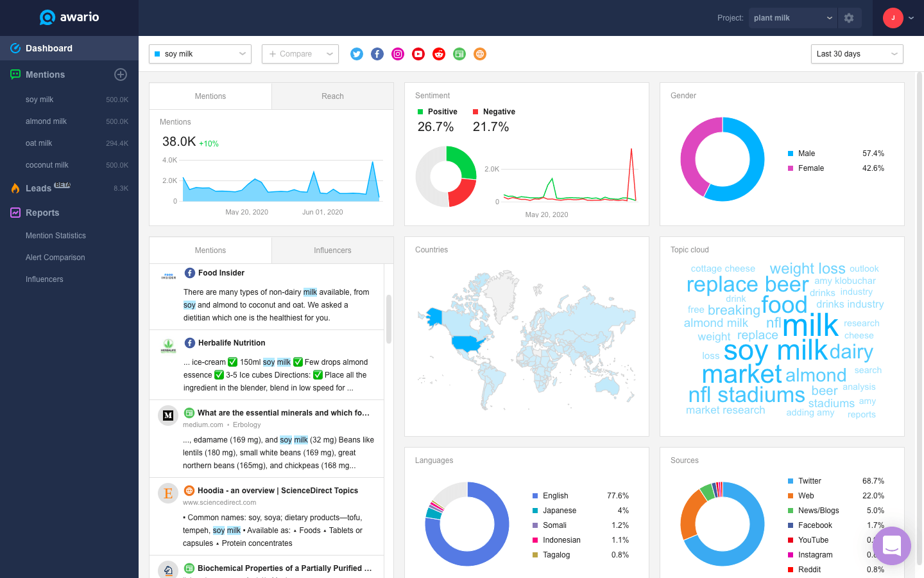The width and height of the screenshot is (924, 578).
Task: Open the Food Insider mention
Action: click(x=267, y=297)
